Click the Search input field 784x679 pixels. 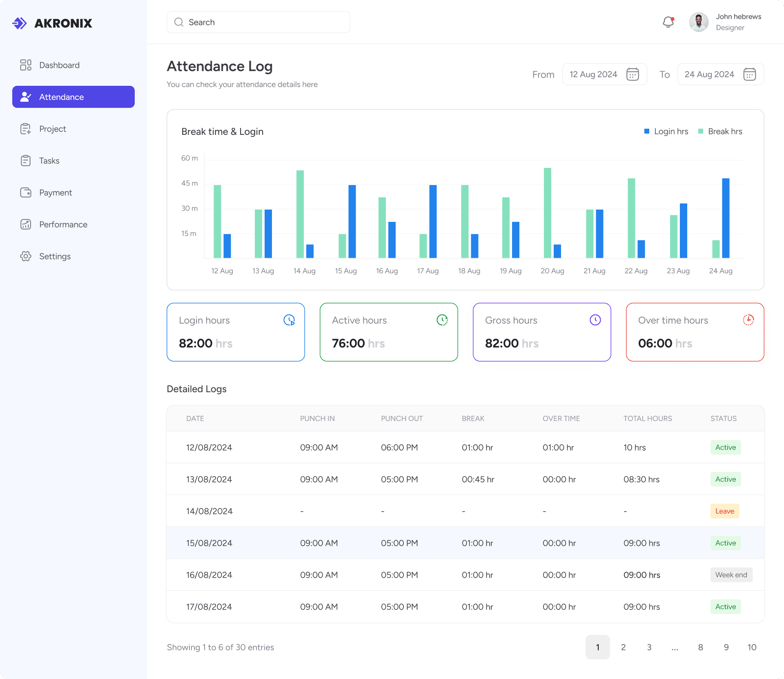(x=258, y=22)
